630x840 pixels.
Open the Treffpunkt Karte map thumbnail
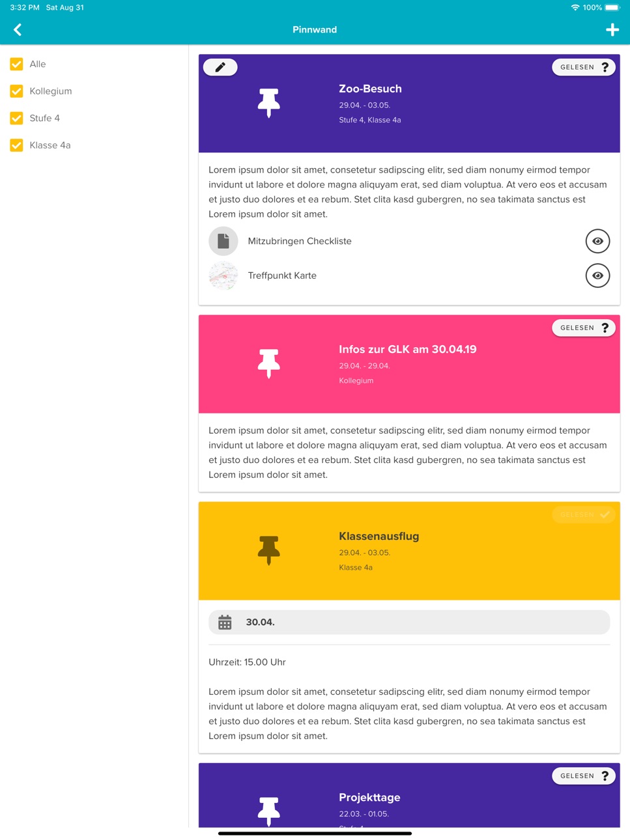pos(223,275)
